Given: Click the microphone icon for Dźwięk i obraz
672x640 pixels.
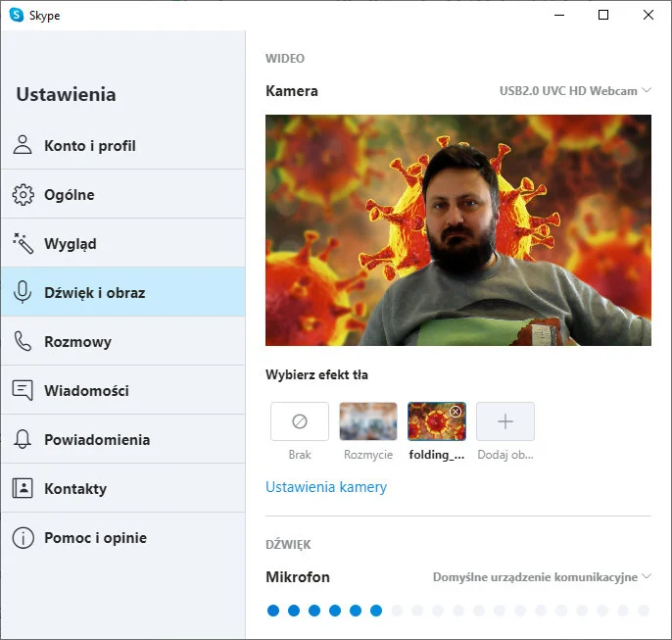Looking at the screenshot, I should pos(23,292).
